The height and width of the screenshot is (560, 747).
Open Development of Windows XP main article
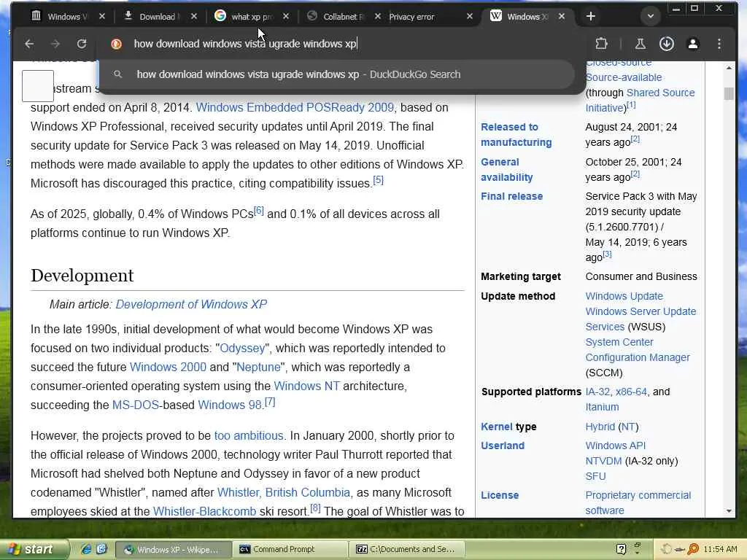point(191,304)
